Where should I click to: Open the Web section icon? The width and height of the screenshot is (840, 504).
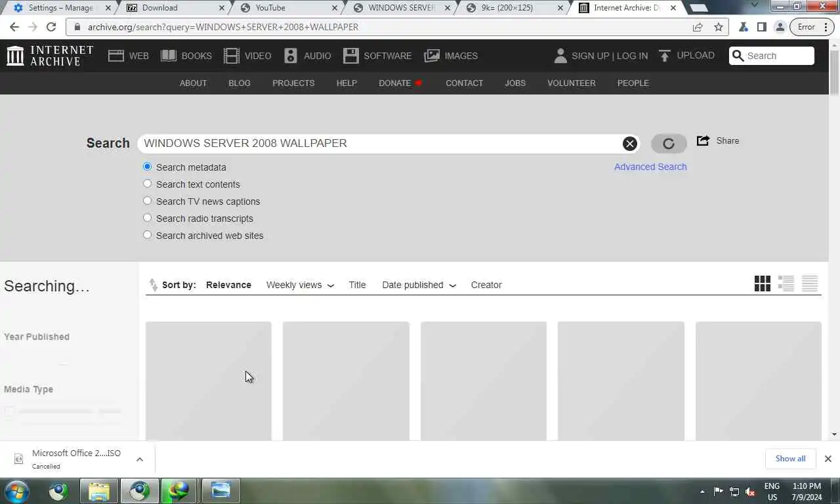tap(116, 56)
